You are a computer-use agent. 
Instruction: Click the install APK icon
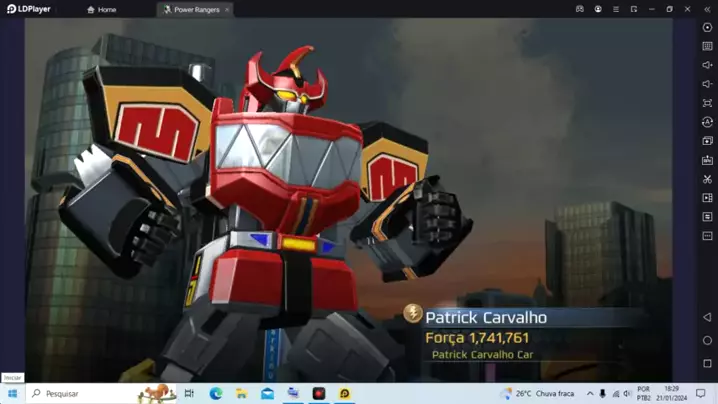tap(707, 160)
